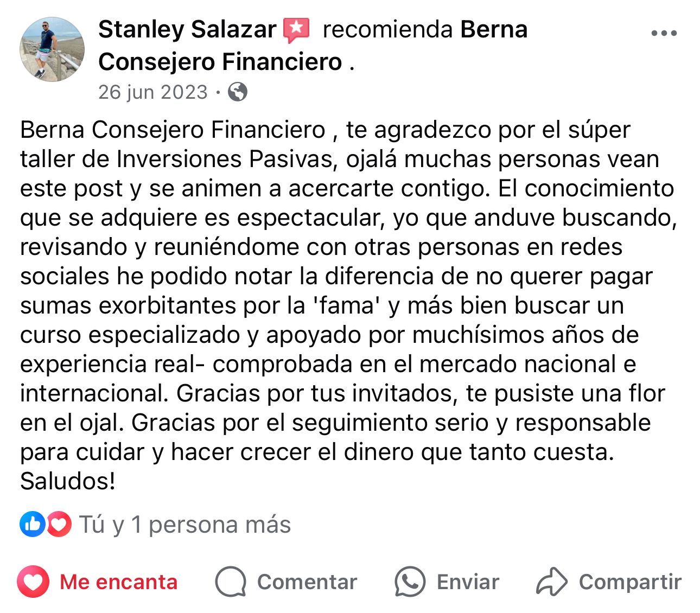Click the globe public audience icon
Screen dimensions: 700x613
[238, 92]
